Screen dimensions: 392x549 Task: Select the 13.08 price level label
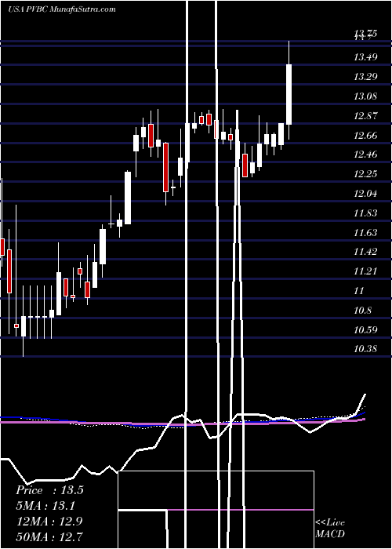(x=366, y=96)
